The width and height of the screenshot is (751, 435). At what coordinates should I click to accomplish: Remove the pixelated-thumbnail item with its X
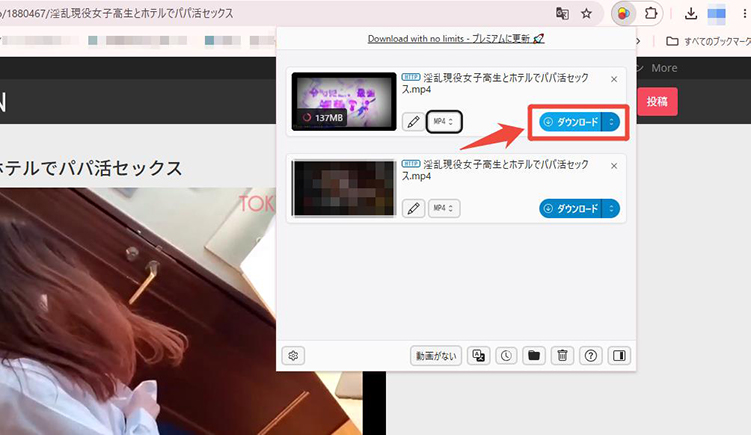pyautogui.click(x=614, y=166)
